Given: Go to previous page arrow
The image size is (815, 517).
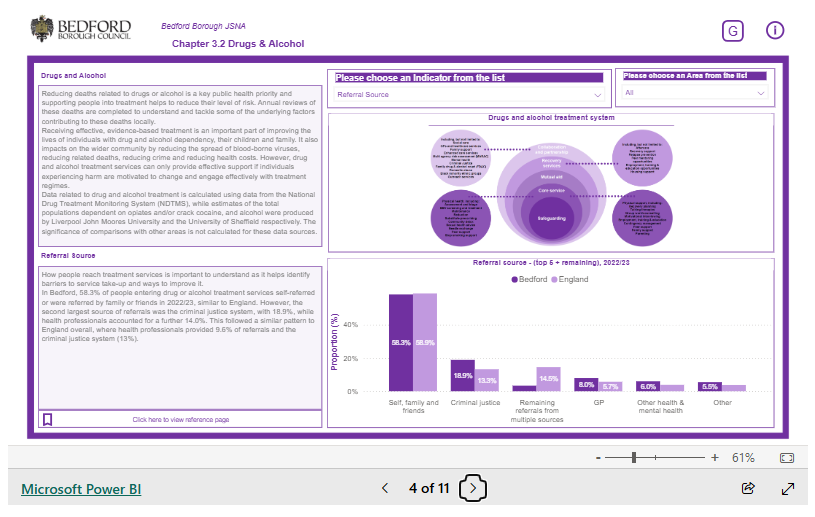Looking at the screenshot, I should [385, 488].
